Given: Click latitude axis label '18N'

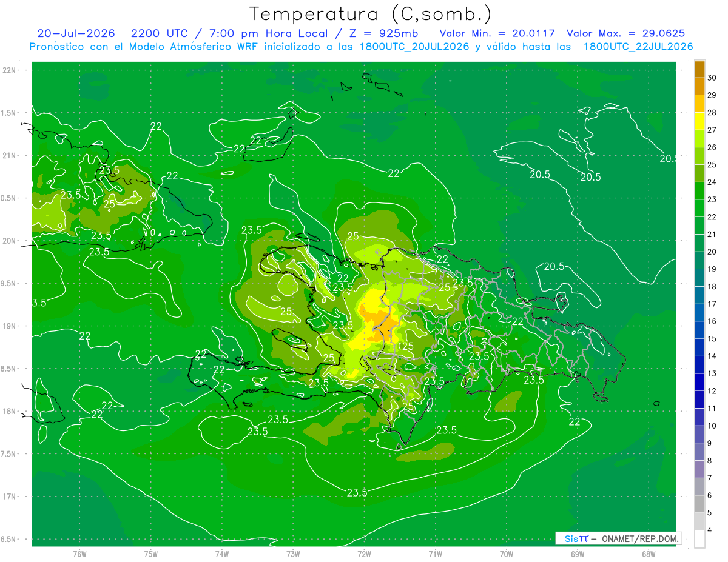Looking at the screenshot, I should pyautogui.click(x=9, y=412).
